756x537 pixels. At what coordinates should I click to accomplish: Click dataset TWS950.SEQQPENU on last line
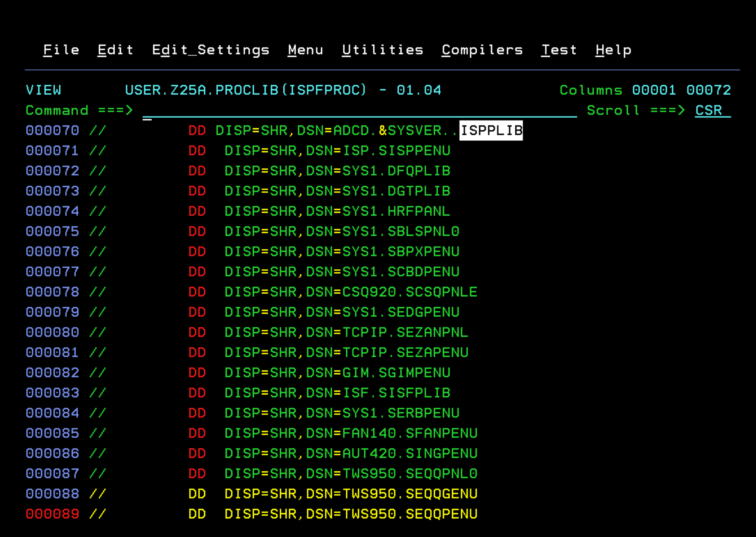pyautogui.click(x=411, y=514)
